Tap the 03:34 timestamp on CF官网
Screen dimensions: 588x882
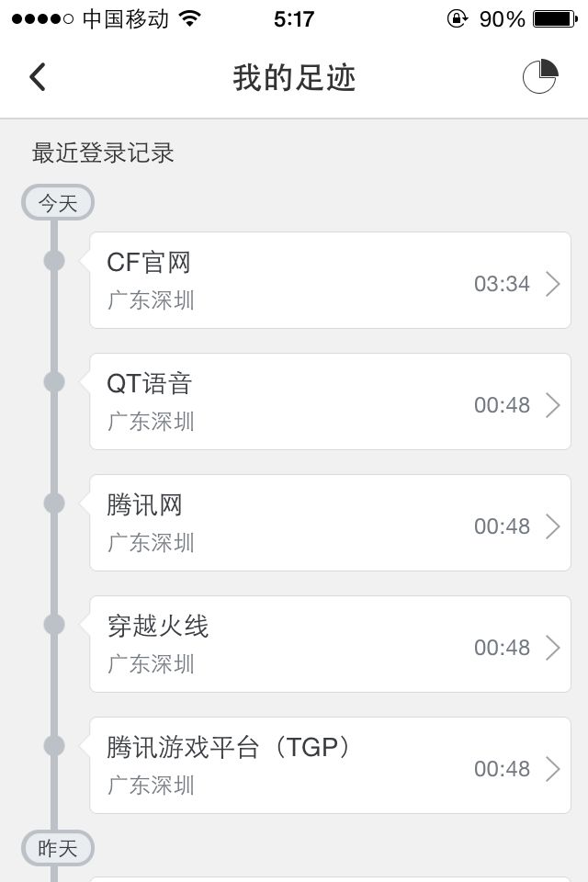point(502,284)
